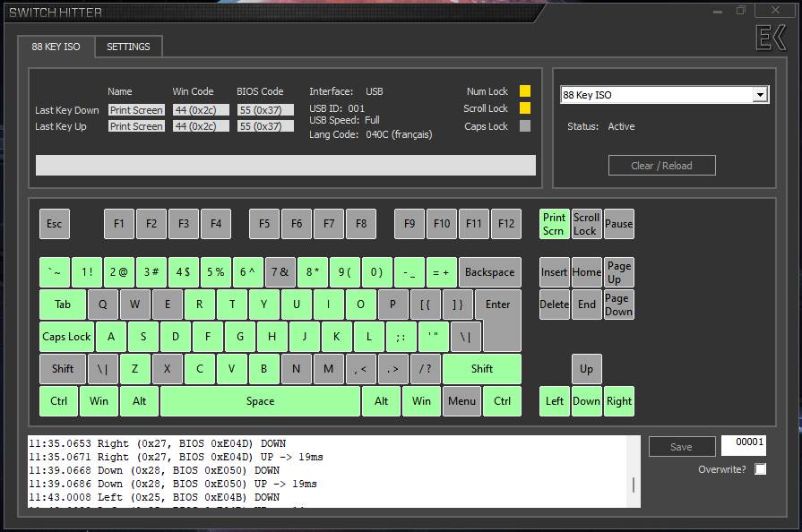This screenshot has height=532, width=802.
Task: Click the Page Up key tile
Action: (619, 272)
